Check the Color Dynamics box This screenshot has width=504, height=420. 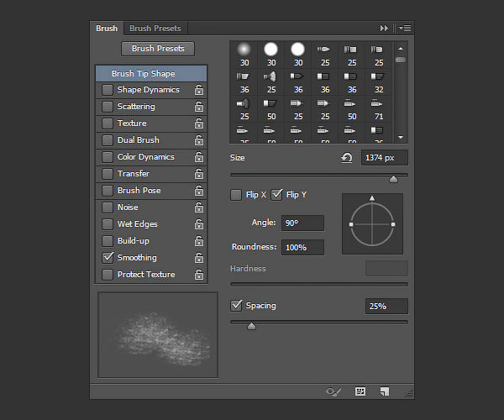(108, 157)
